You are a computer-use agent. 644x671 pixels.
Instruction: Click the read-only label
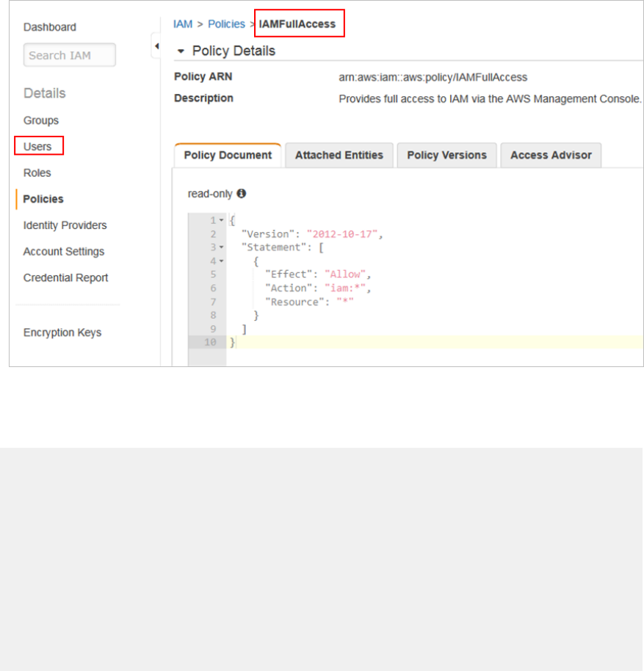[210, 194]
